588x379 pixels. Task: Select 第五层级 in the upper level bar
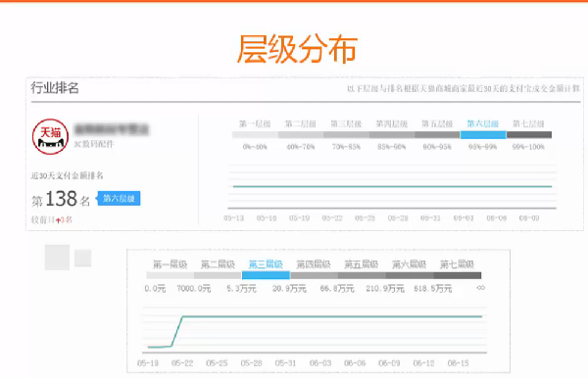point(437,123)
